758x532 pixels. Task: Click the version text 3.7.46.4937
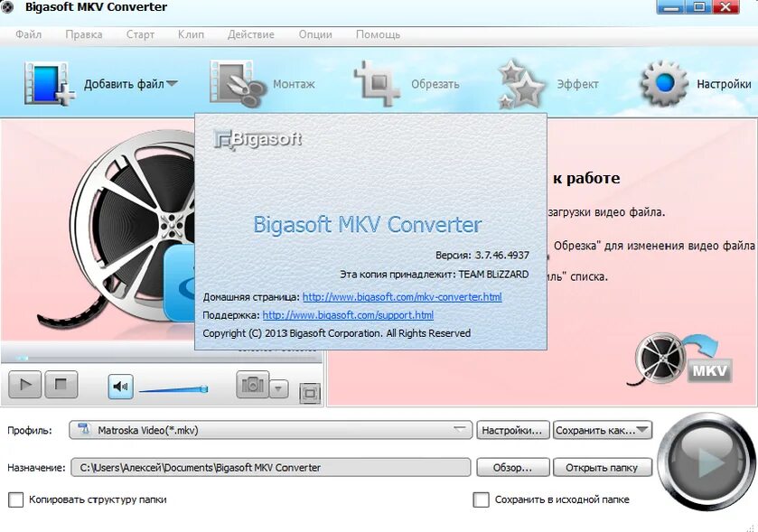[x=501, y=255]
